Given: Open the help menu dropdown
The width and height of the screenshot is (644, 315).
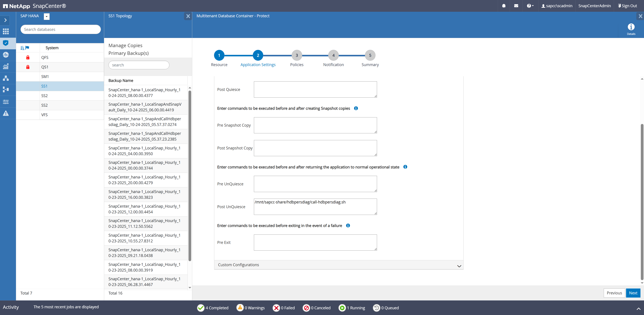Looking at the screenshot, I should 530,6.
